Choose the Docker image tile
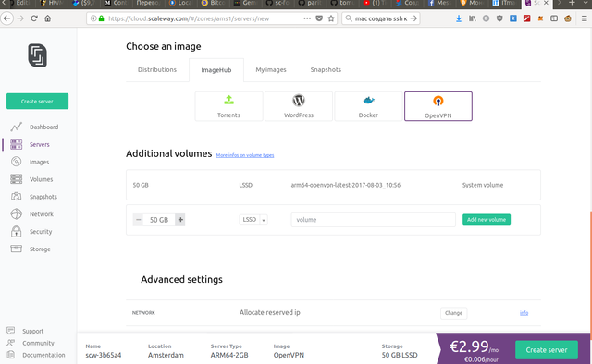The image size is (592, 364). (x=368, y=106)
